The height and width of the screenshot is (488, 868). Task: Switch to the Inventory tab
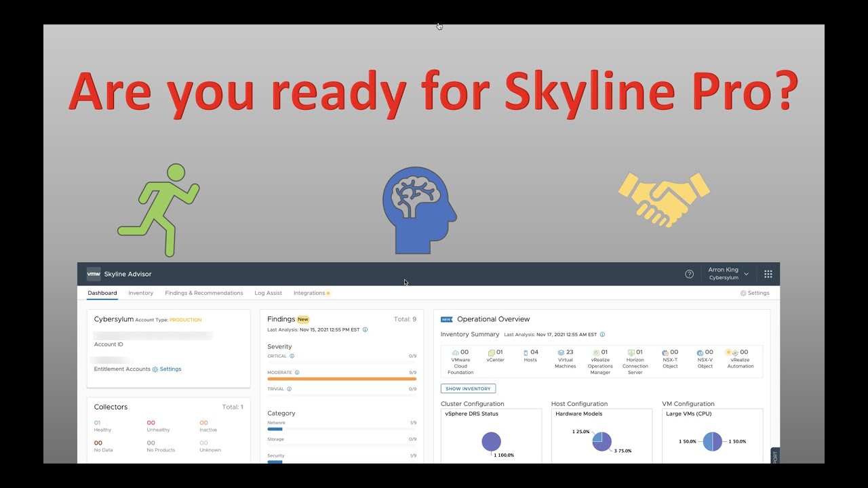(x=140, y=293)
